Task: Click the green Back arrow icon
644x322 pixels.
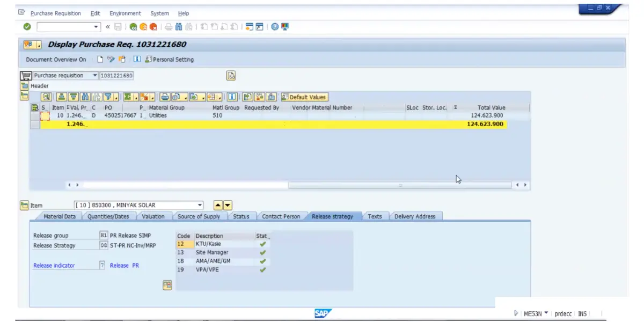Action: [133, 27]
